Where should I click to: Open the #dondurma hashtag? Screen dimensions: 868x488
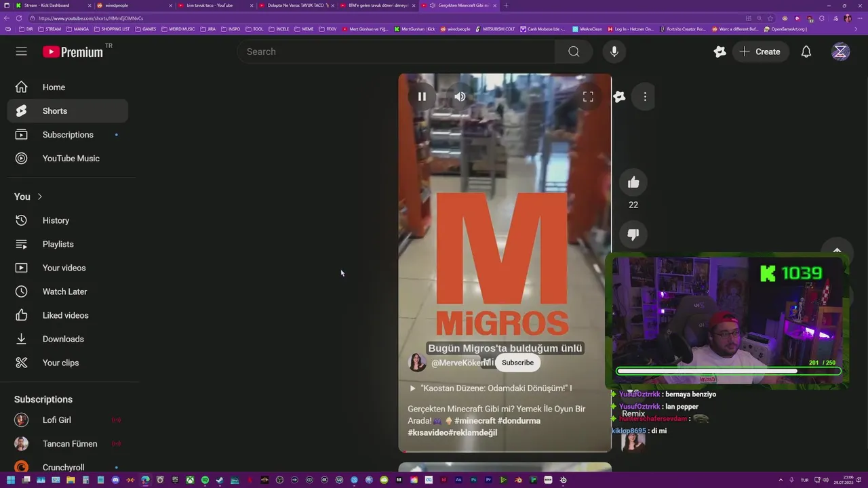click(519, 421)
